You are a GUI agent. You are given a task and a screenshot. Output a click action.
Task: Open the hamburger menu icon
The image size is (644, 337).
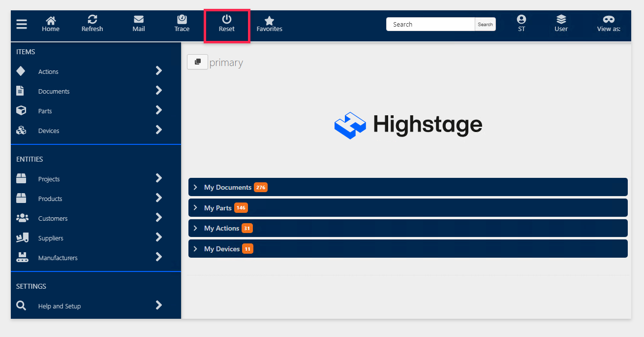point(22,24)
